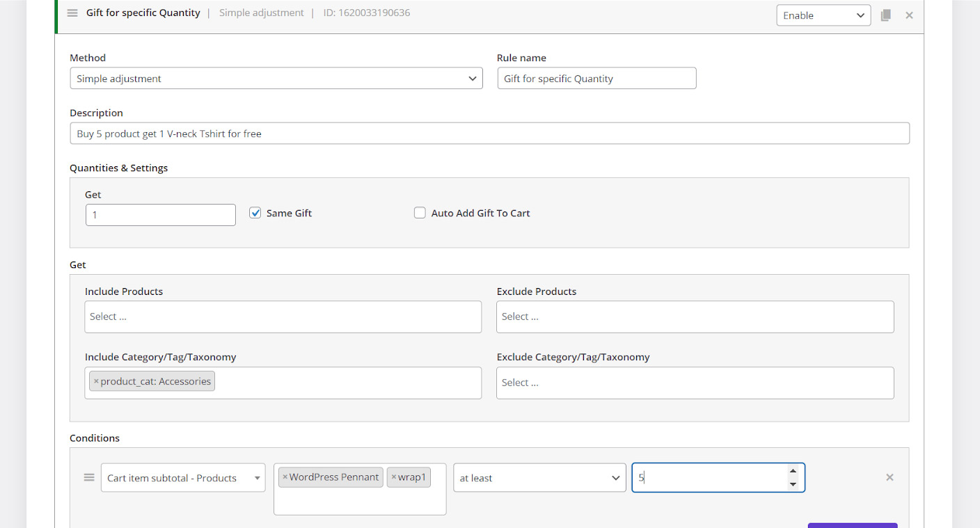The height and width of the screenshot is (528, 980).
Task: Remove the product_cat: Accessories tag
Action: tap(96, 381)
